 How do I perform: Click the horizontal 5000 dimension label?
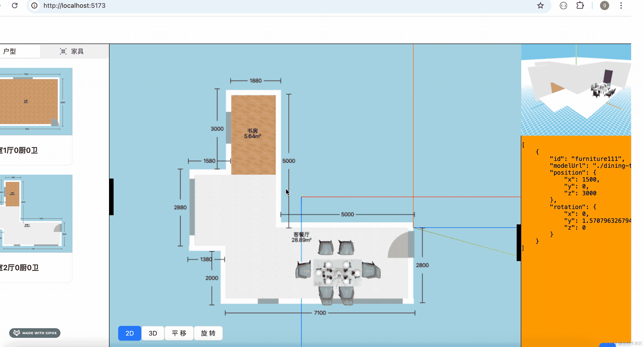pyautogui.click(x=347, y=214)
